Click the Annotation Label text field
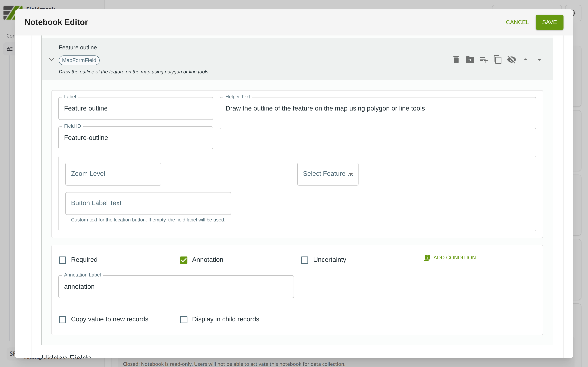Viewport: 588px width, 367px height. [x=176, y=287]
